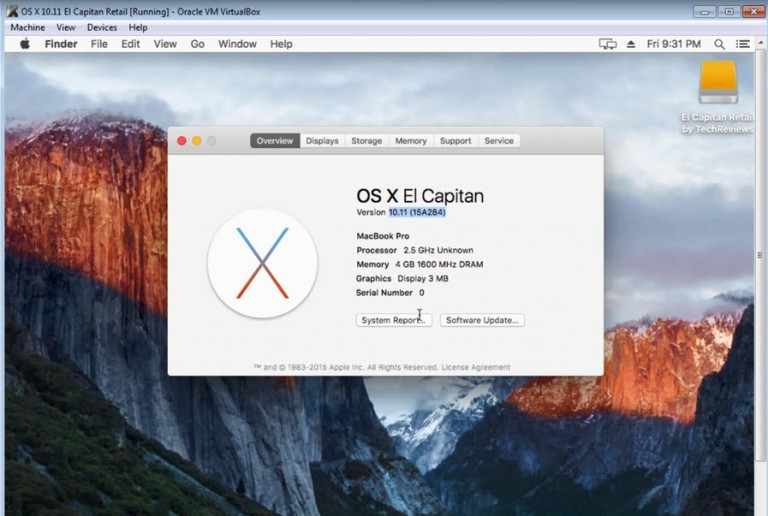Open VirtualBox Help menu
This screenshot has width=768, height=516.
click(x=138, y=27)
